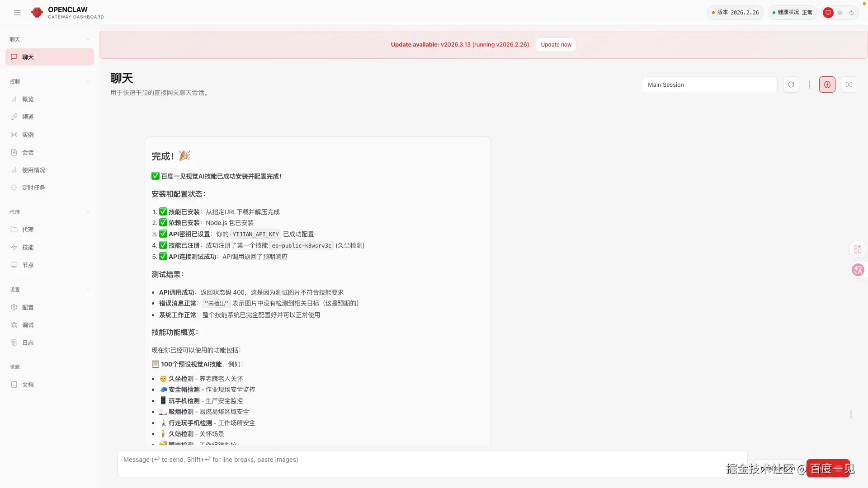Image resolution: width=868 pixels, height=488 pixels.
Task: Switch to light mode with the sun icon
Action: (840, 13)
